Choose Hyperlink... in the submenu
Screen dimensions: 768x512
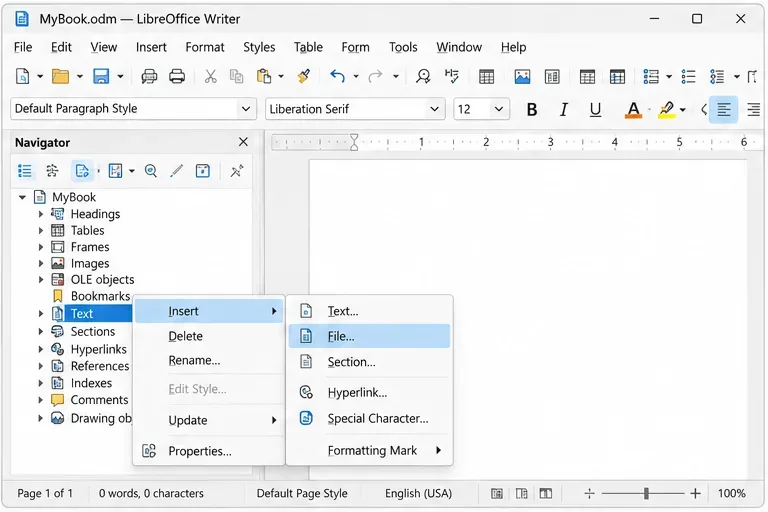369,393
